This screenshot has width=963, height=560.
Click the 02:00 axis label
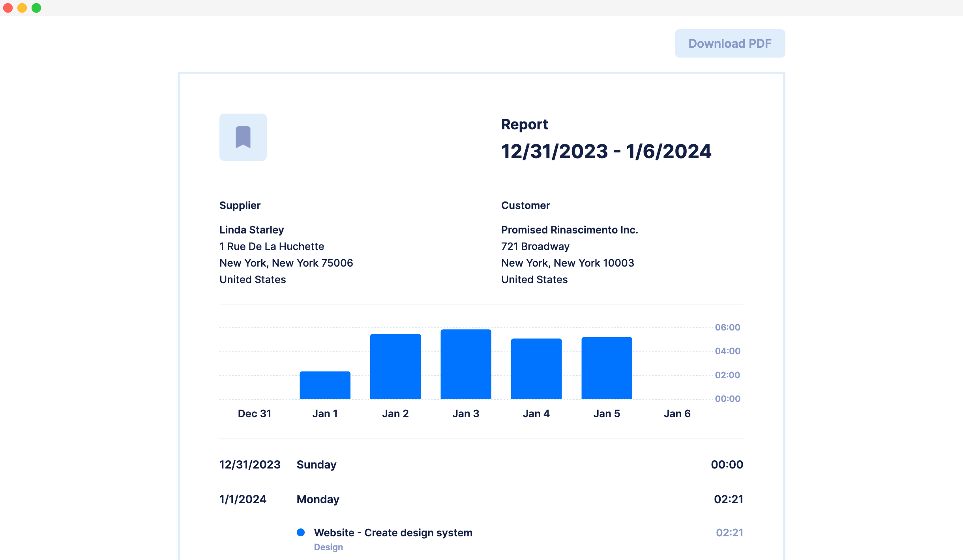click(727, 375)
